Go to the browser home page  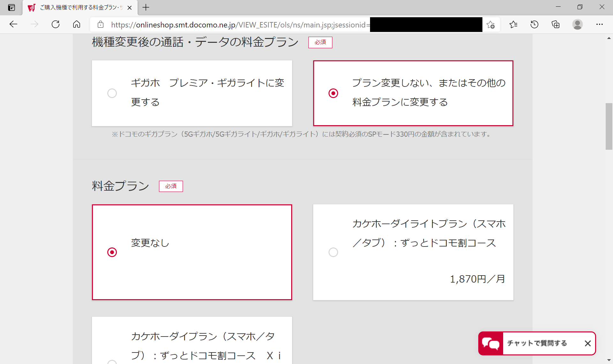point(77,24)
